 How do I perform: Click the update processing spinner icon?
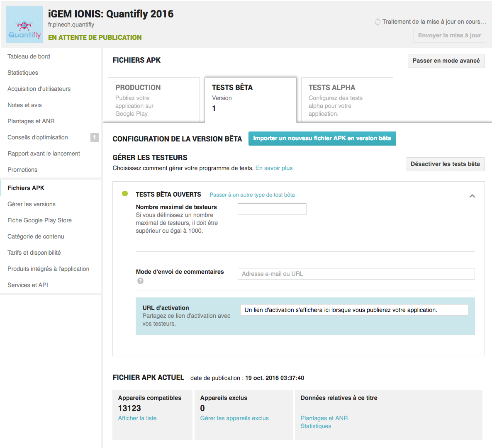(378, 22)
